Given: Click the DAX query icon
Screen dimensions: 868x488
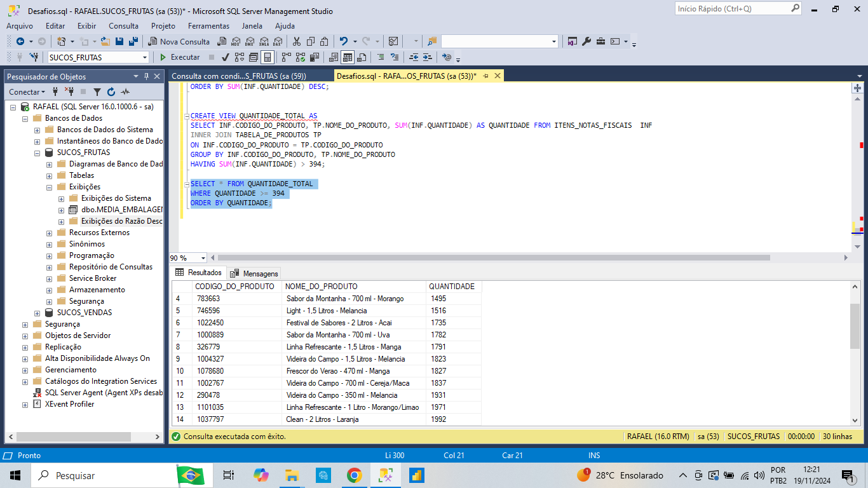Looking at the screenshot, I should [278, 41].
